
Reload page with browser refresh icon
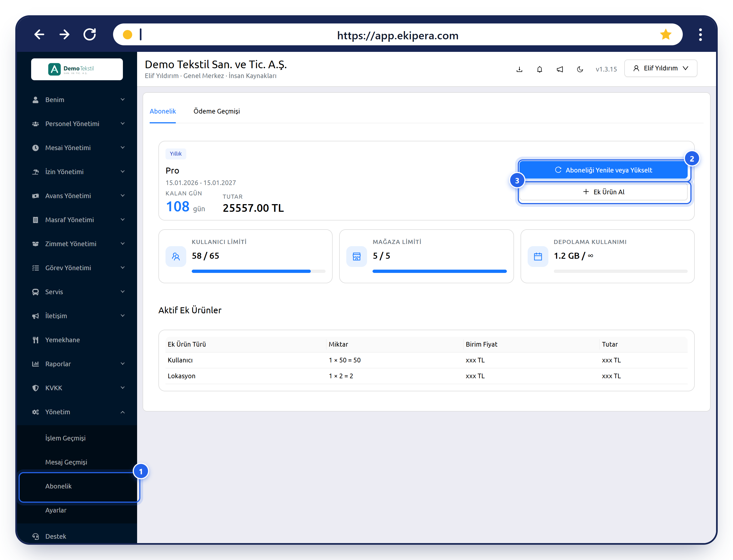pos(90,34)
